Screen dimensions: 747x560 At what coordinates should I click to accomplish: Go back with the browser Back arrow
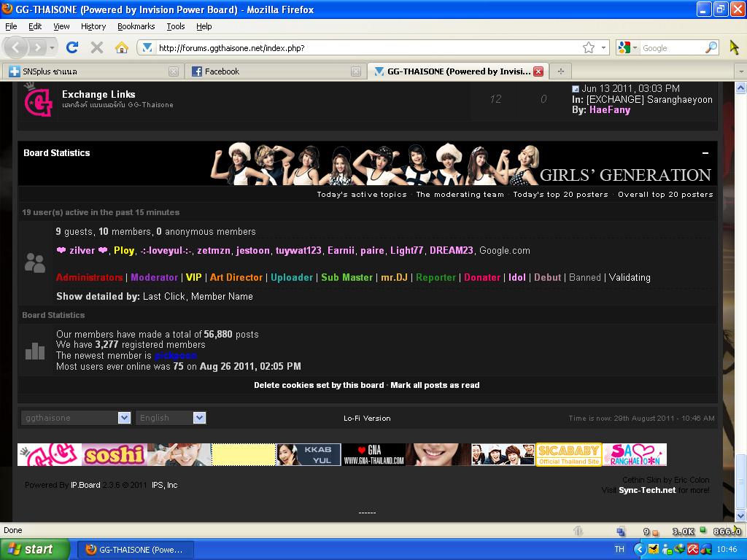pos(16,47)
